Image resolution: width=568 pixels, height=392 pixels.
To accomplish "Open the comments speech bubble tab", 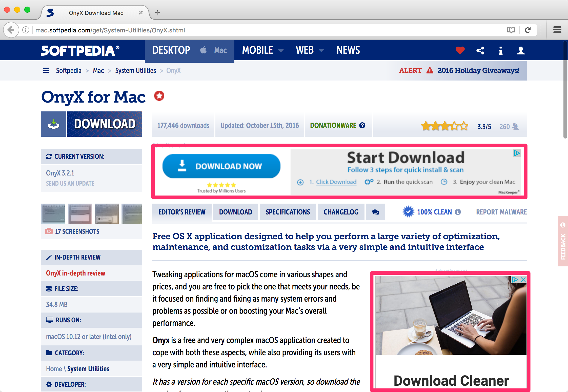I will tap(375, 212).
